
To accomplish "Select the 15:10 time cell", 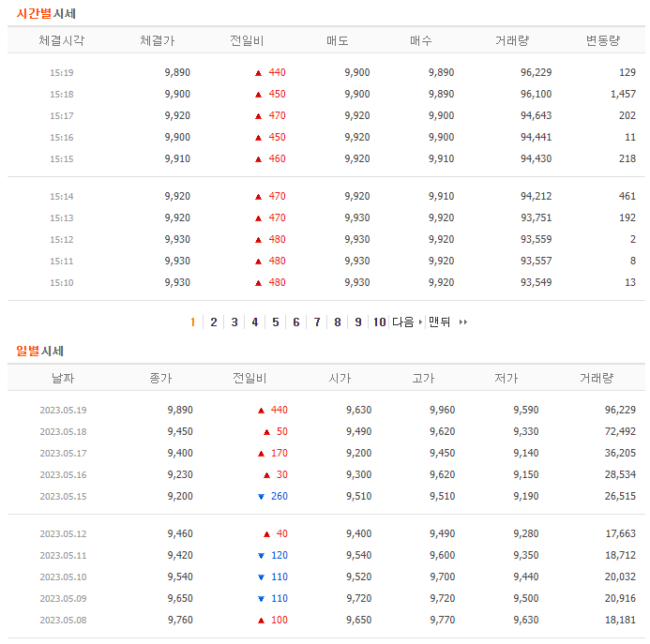I will (61, 282).
